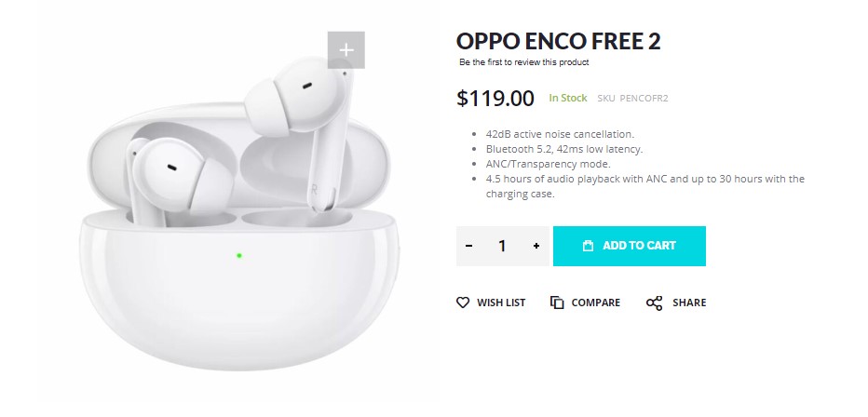Screen dimensions: 868x417
Task: Click the quantity input field
Action: click(x=502, y=246)
